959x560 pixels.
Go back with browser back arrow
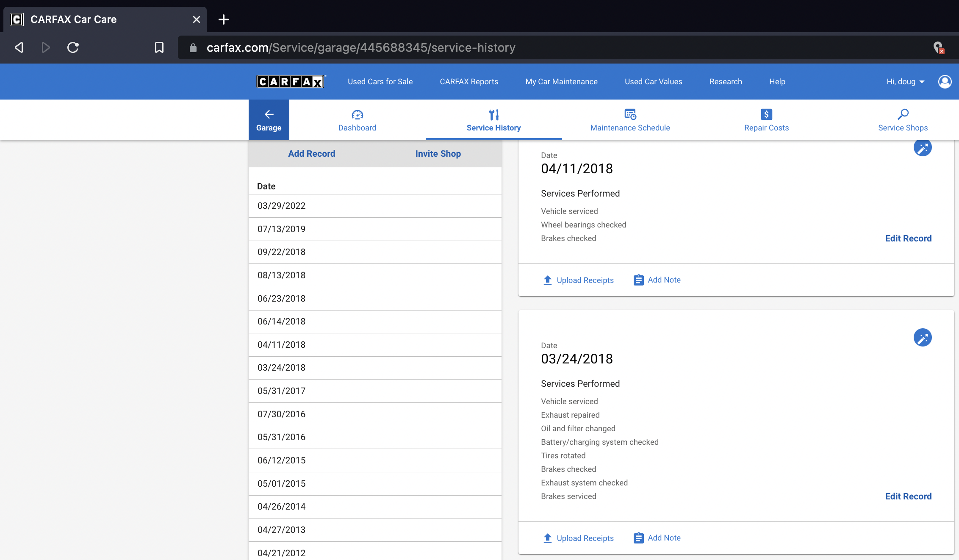click(x=19, y=47)
